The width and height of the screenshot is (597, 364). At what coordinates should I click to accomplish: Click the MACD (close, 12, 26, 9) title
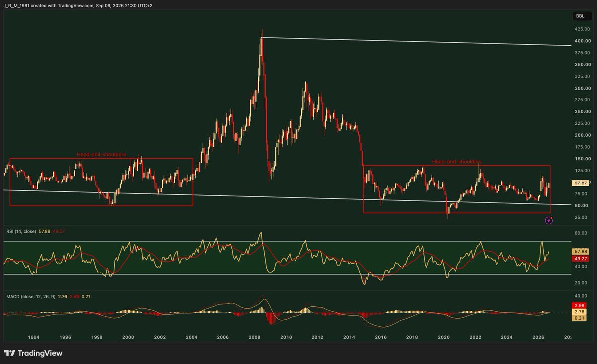[31, 296]
